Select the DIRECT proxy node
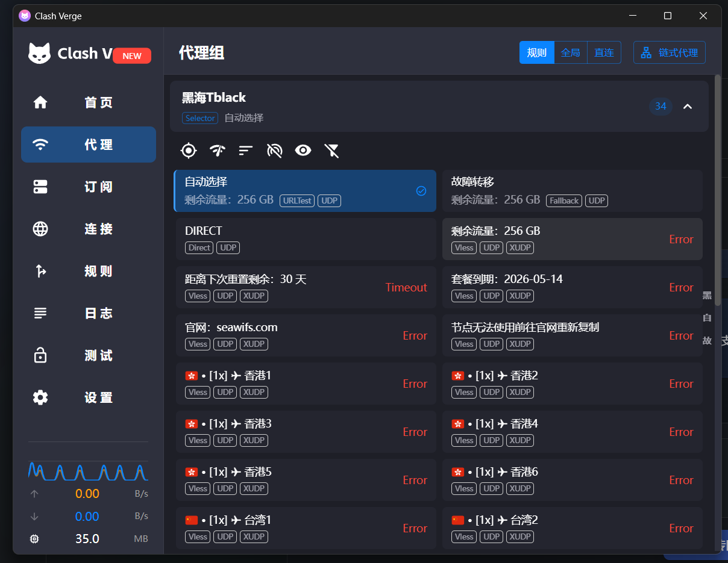The width and height of the screenshot is (728, 563). 306,238
